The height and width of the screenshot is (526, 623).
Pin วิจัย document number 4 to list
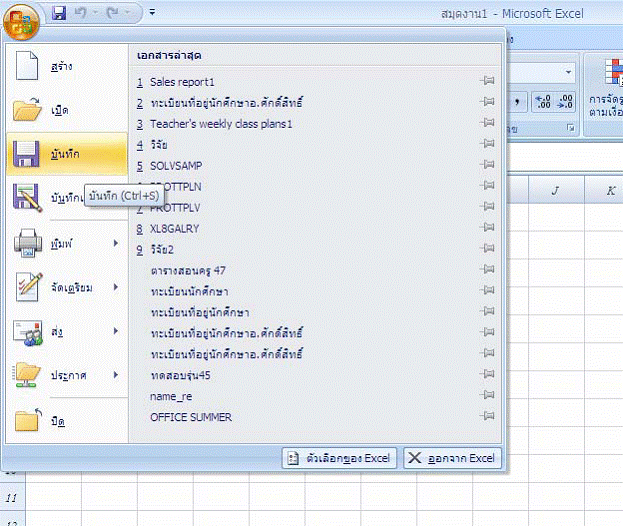pos(487,143)
